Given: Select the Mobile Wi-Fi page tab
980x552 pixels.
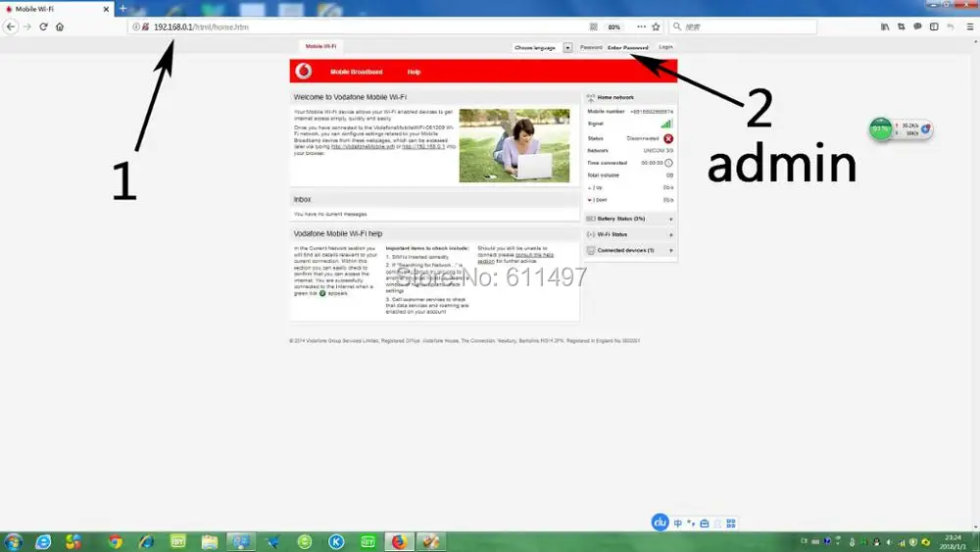Looking at the screenshot, I should (x=320, y=46).
